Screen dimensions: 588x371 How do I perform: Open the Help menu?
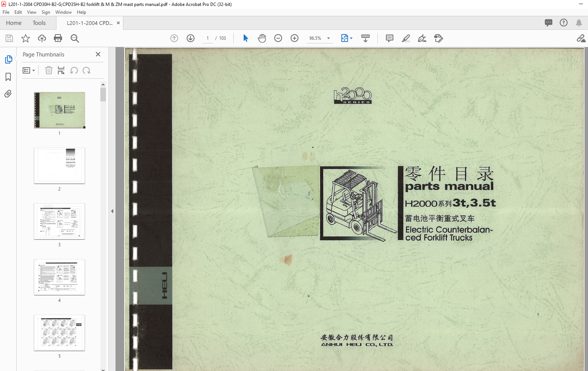pyautogui.click(x=81, y=12)
